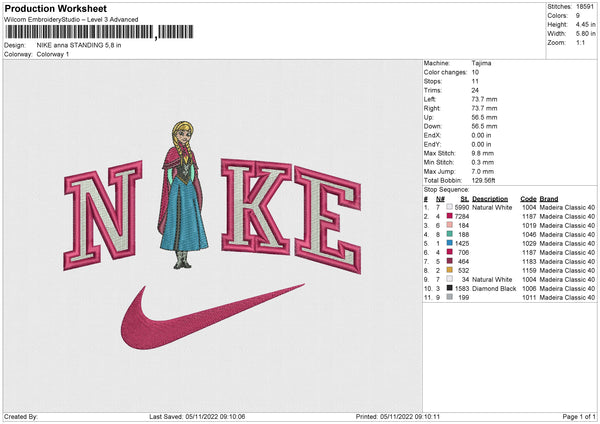Click the color swatch beside 5990 stitches
The width and height of the screenshot is (600, 424).
449,207
